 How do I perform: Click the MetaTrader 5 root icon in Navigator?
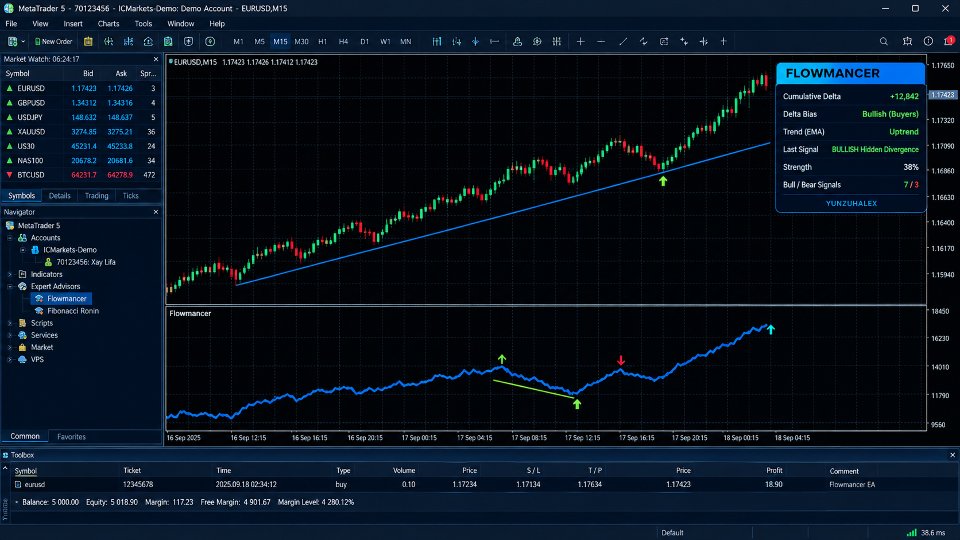coord(10,225)
